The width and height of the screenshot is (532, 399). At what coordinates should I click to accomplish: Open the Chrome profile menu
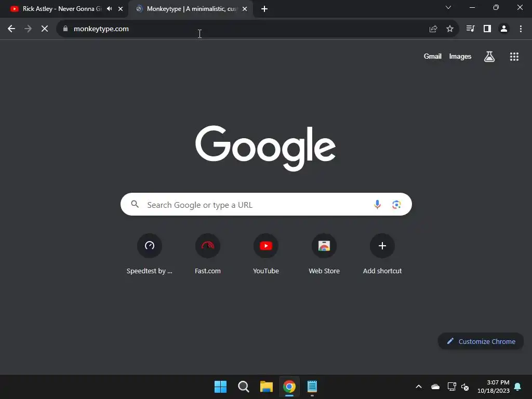[504, 29]
